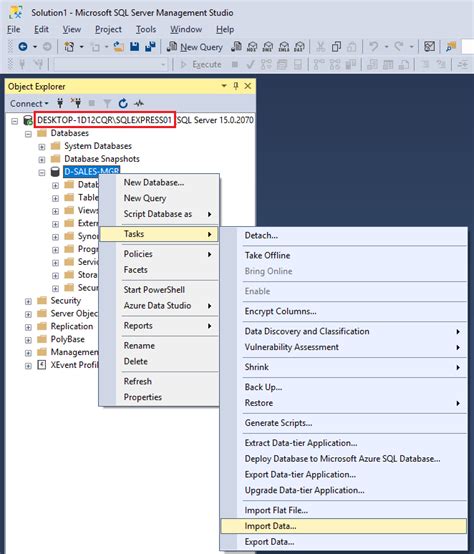Click the Find in Files icon
474x554 pixels.
(451, 46)
